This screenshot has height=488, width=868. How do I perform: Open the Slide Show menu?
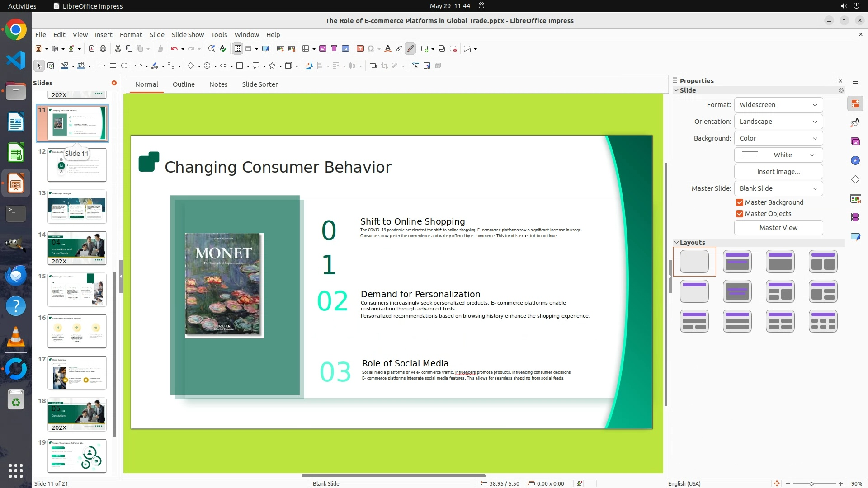[188, 35]
